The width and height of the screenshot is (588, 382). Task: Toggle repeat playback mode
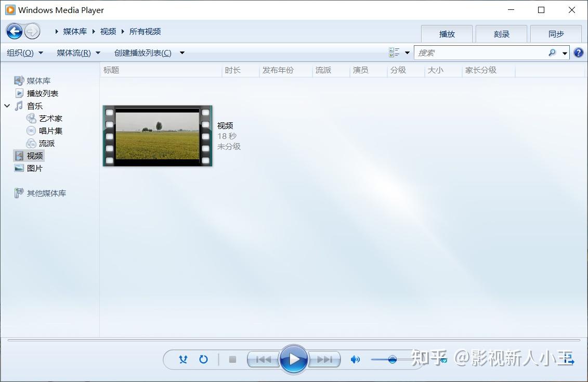click(203, 359)
